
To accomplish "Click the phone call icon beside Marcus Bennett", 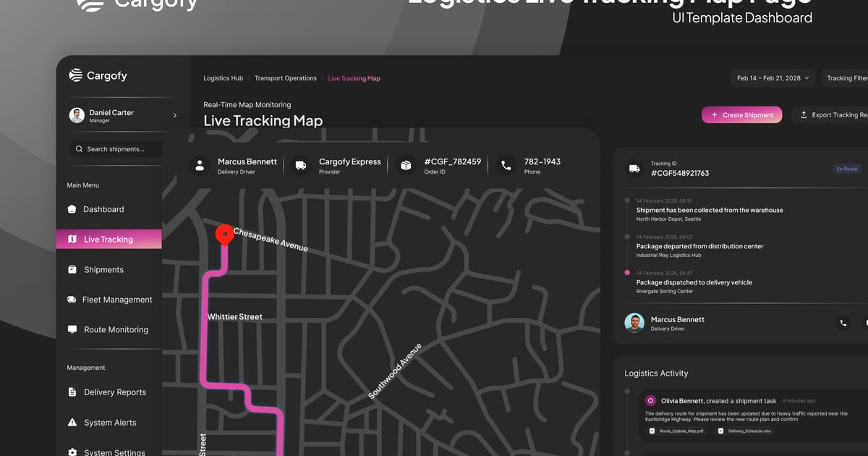I will tap(843, 324).
